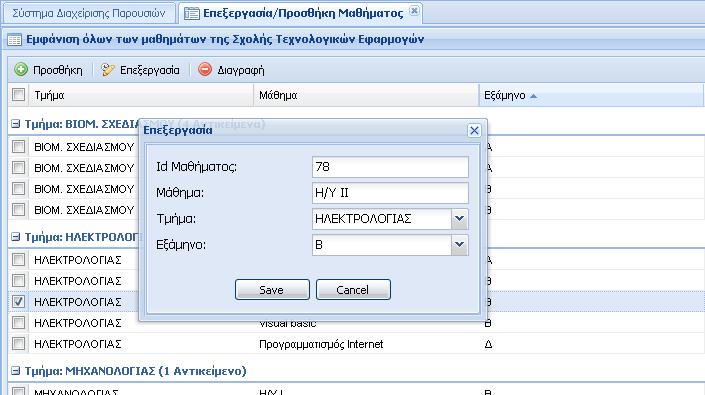Viewport: 705px width, 395px height.
Task: Click the Προσθήκη toolbar button
Action: [49, 70]
